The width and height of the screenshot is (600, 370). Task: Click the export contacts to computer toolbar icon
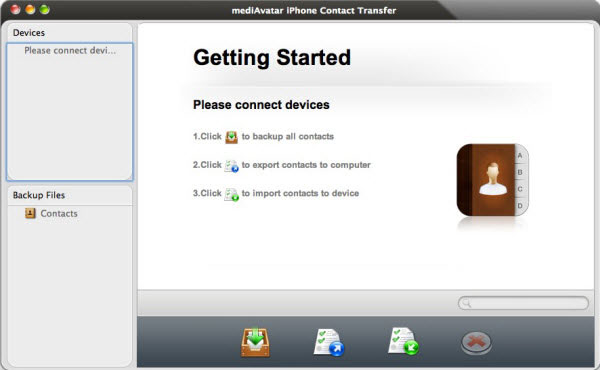coord(329,342)
